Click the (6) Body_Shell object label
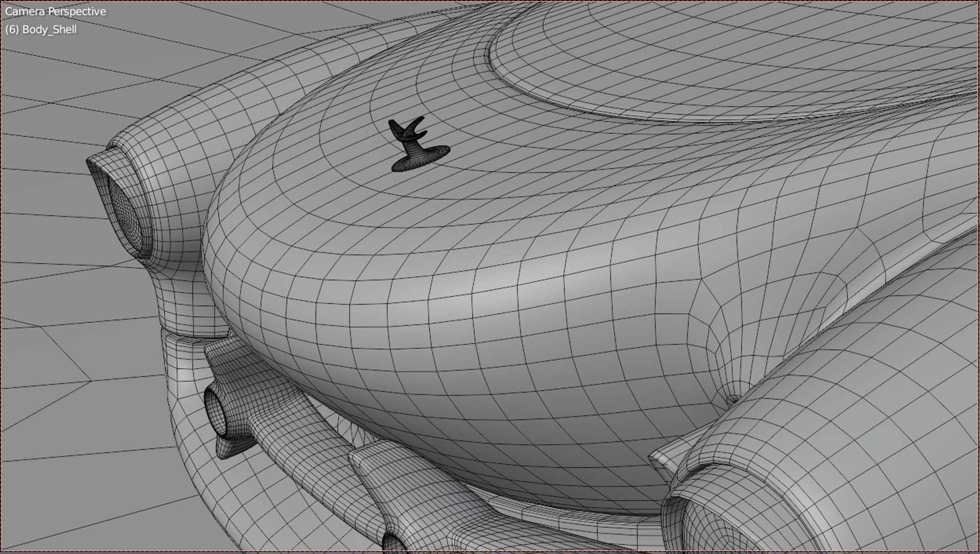Viewport: 980px width, 554px height. point(41,30)
